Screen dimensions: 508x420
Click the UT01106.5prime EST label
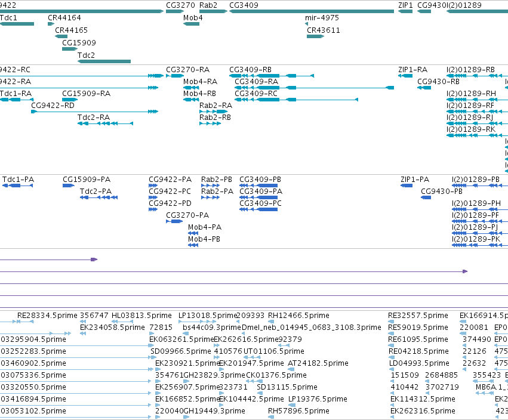pos(274,351)
